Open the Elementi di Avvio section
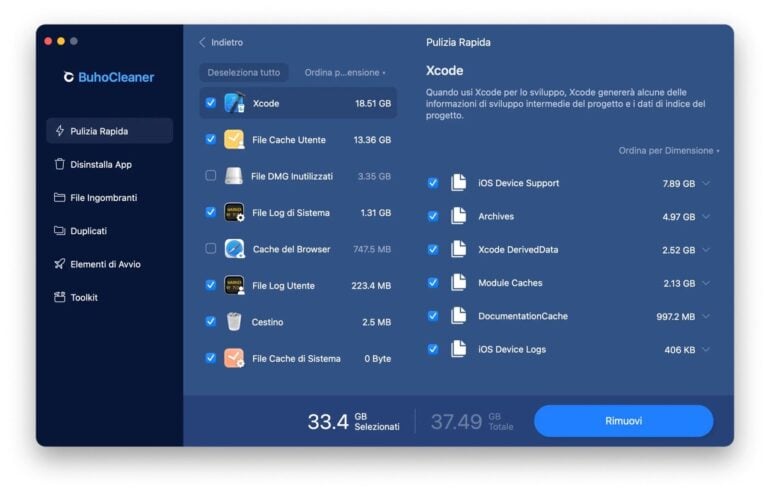Screen dimensions: 770x494 click(110, 264)
